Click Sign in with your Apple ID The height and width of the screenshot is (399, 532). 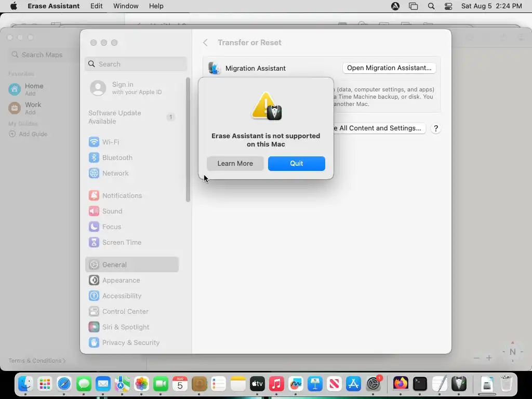tap(131, 88)
